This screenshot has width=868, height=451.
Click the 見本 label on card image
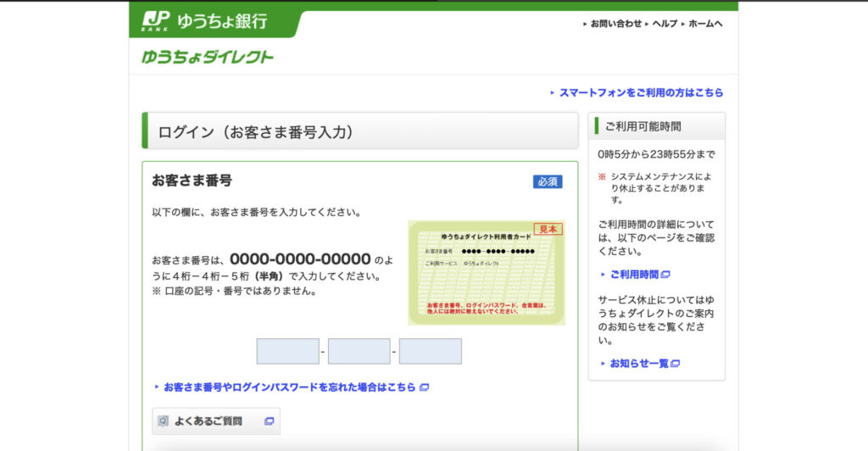548,229
